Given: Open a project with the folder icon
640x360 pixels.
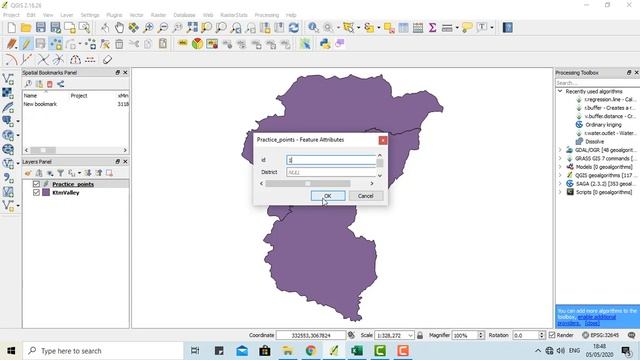Looking at the screenshot, I should tap(26, 28).
